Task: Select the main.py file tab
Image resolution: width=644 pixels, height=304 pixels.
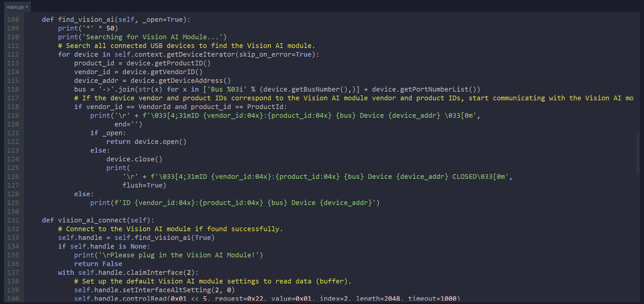Action: pyautogui.click(x=15, y=7)
